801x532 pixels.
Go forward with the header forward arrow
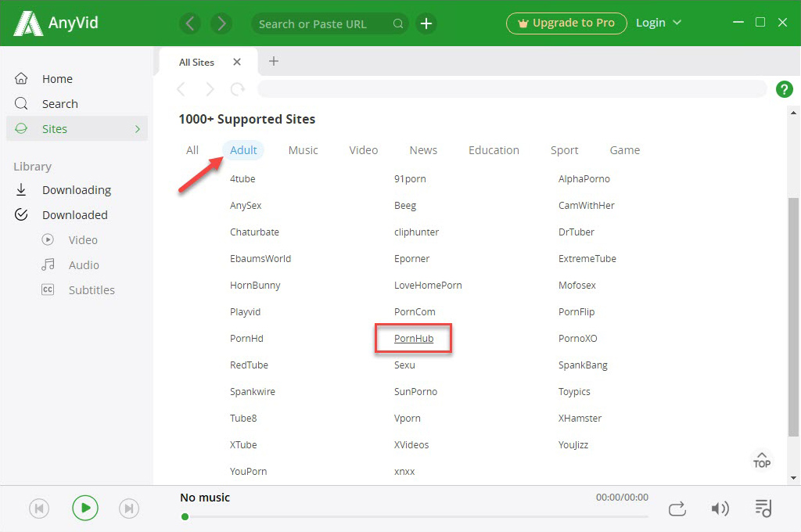221,23
